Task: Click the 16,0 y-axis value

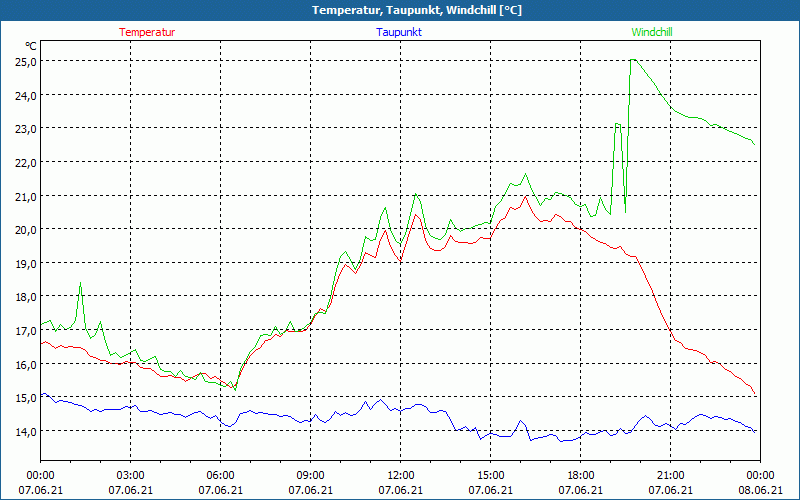Action: 26,364
